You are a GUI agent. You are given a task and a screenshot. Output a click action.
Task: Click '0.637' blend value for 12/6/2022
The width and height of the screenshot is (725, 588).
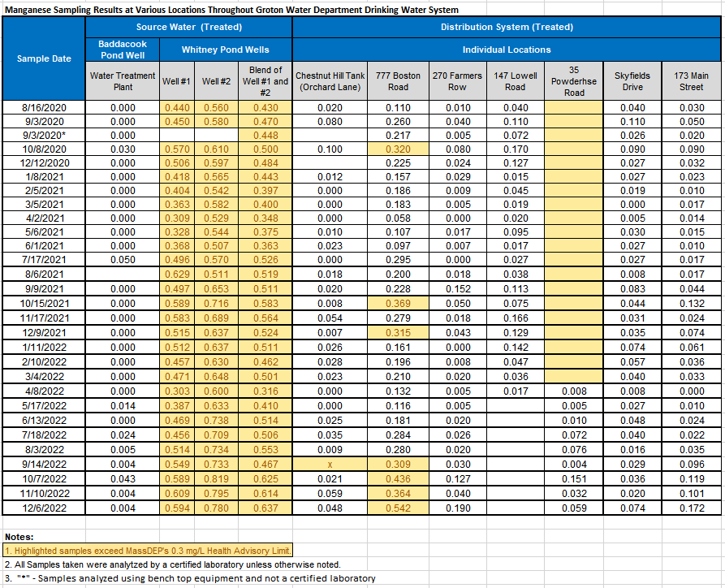265,508
